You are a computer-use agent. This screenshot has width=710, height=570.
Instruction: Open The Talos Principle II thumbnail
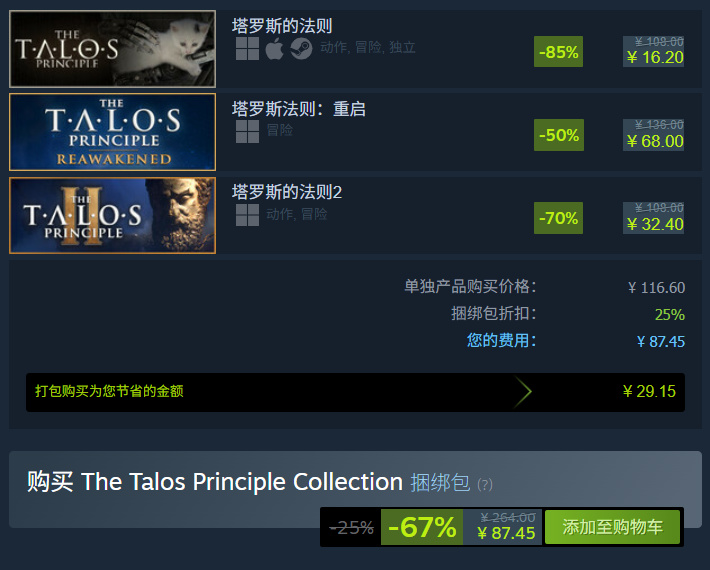[112, 215]
